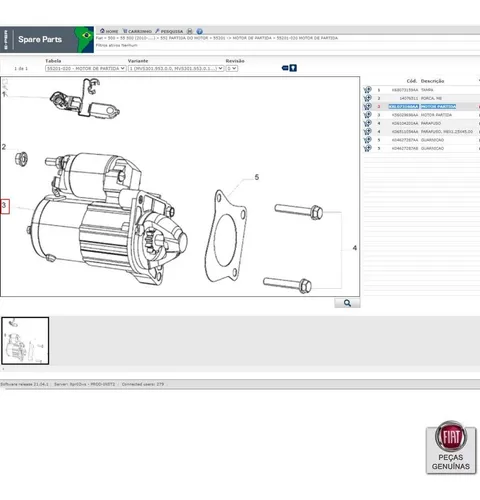The image size is (480, 500).
Task: Click the Brazil flag map icon
Action: pos(86,39)
